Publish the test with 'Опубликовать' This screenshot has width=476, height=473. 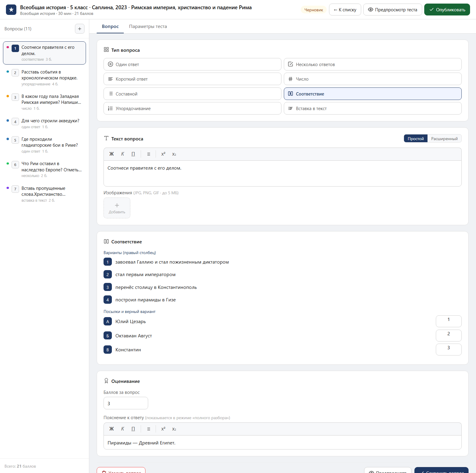[447, 10]
